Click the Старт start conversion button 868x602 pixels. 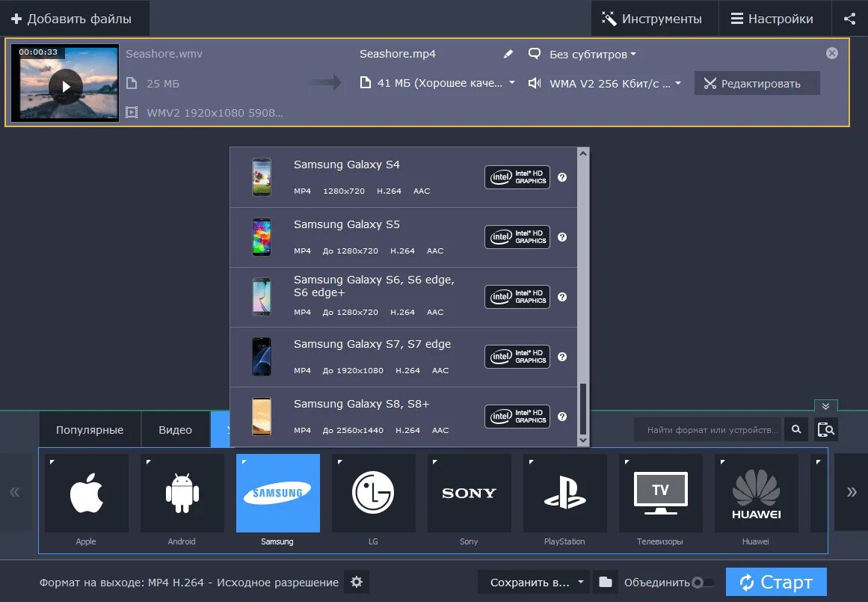pos(776,582)
